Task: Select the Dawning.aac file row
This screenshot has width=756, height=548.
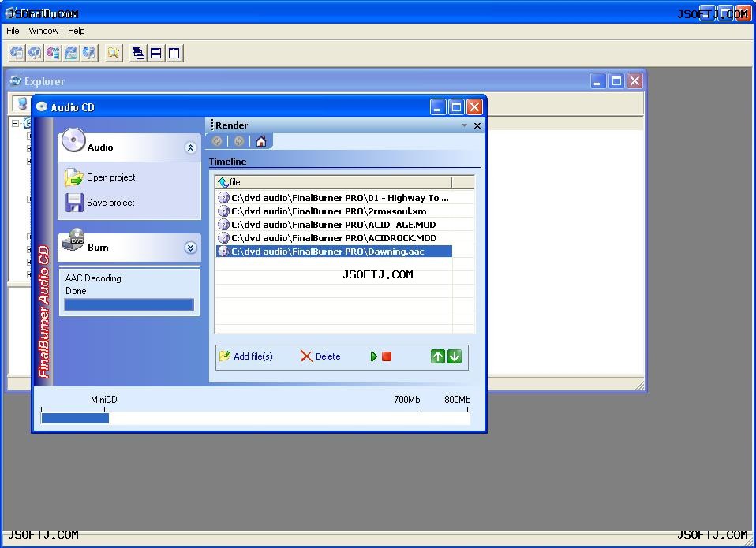Action: [x=334, y=252]
